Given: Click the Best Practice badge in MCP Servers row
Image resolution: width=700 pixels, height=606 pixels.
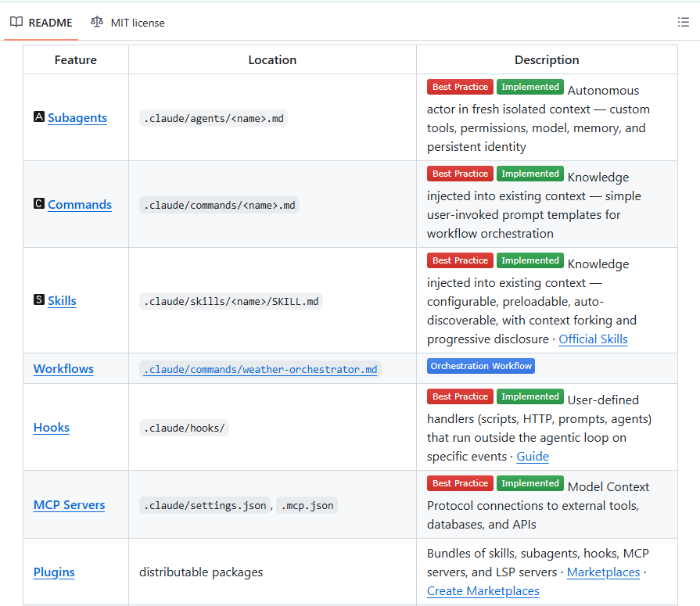Looking at the screenshot, I should tap(460, 483).
